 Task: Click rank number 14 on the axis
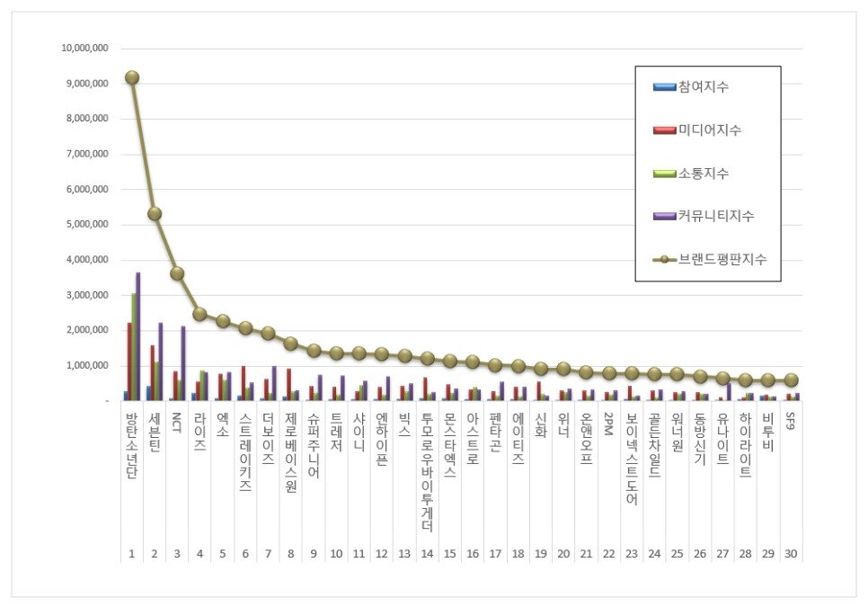[427, 554]
